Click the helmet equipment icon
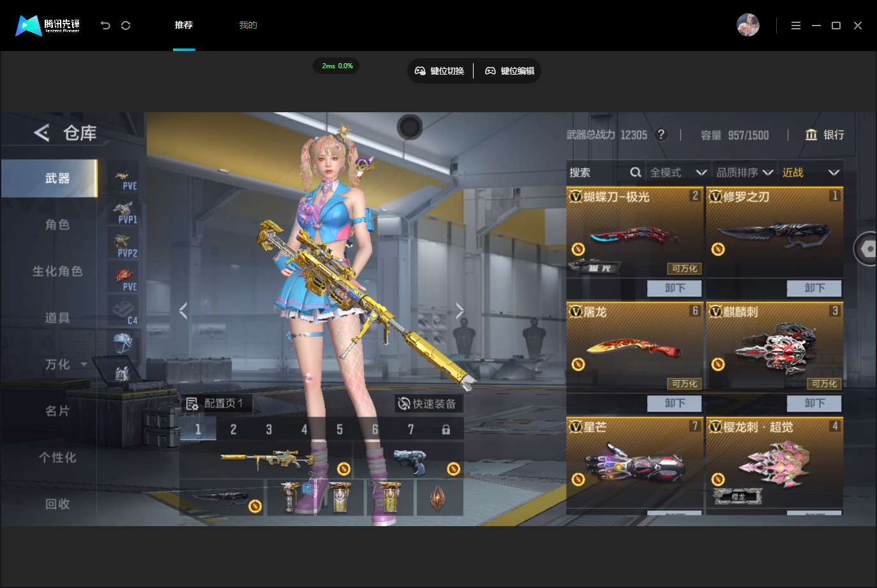877x588 pixels. pos(123,343)
